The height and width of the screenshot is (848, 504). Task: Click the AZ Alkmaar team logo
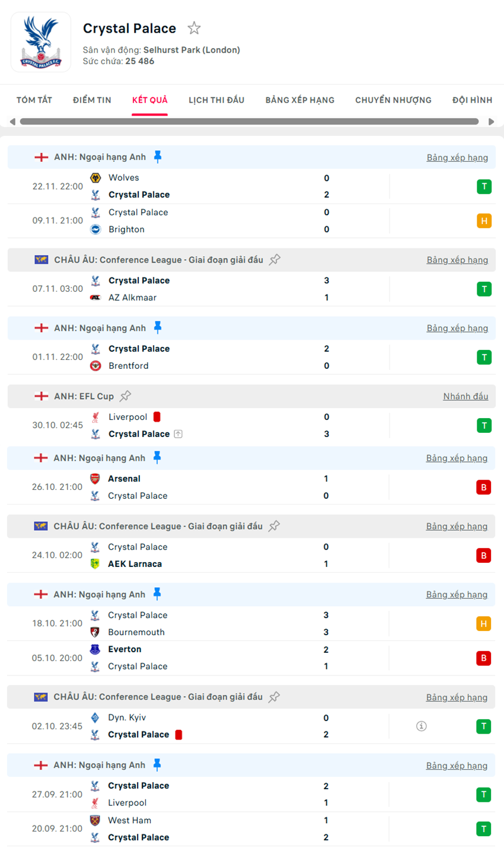pyautogui.click(x=95, y=298)
